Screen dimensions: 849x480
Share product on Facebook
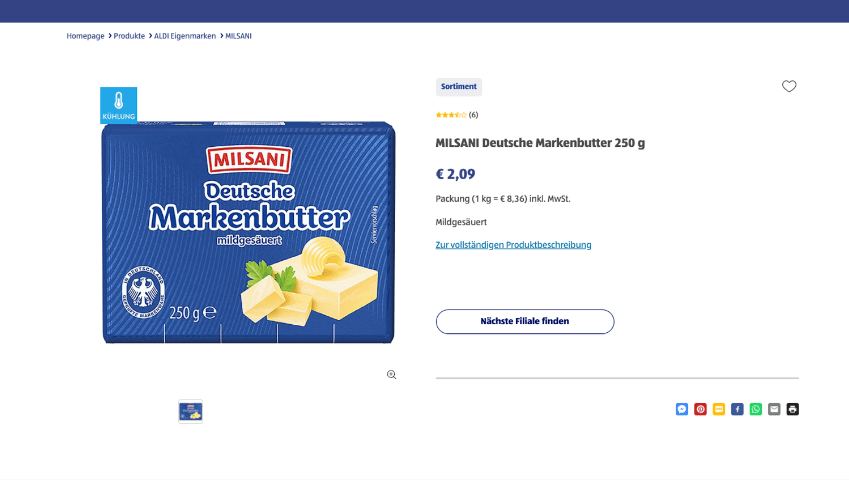coord(737,409)
